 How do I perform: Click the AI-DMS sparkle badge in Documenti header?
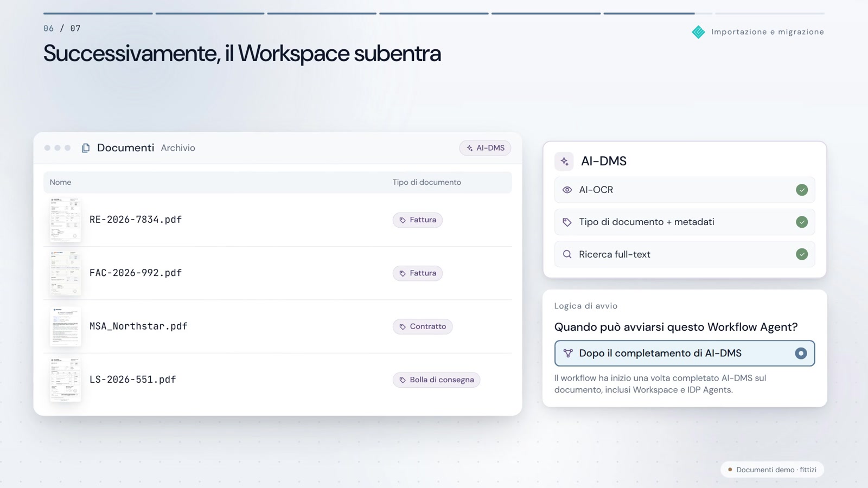[485, 148]
